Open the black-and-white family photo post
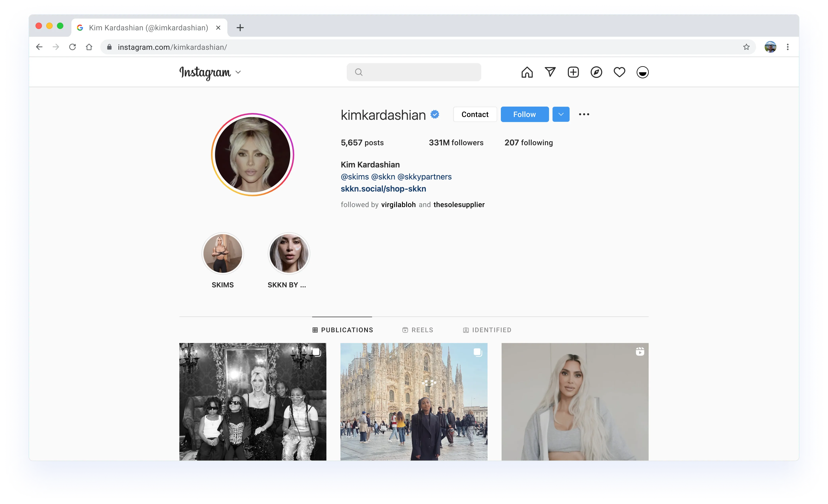Screen dimensions: 828x504 253,402
